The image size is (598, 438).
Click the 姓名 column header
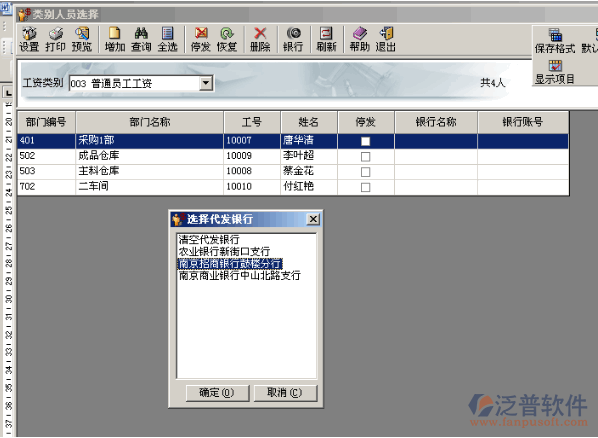point(309,122)
